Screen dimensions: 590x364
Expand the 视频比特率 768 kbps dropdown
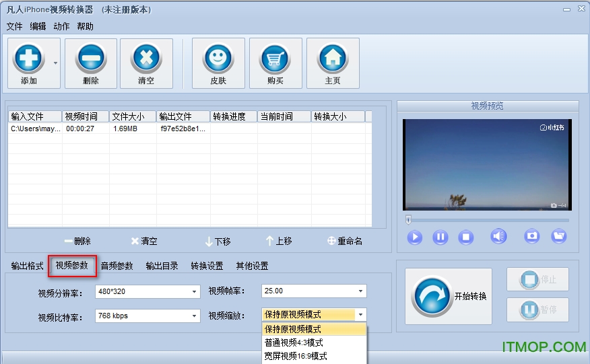pyautogui.click(x=194, y=316)
